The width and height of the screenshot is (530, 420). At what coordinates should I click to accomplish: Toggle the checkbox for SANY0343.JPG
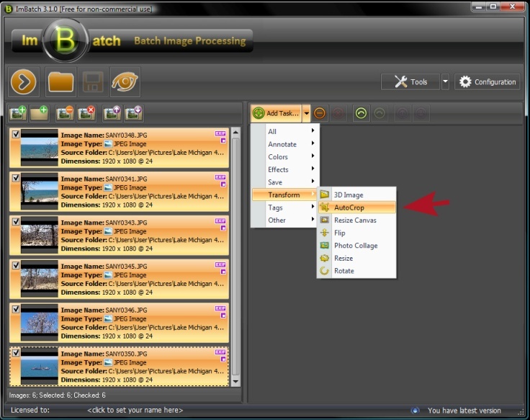pos(16,222)
